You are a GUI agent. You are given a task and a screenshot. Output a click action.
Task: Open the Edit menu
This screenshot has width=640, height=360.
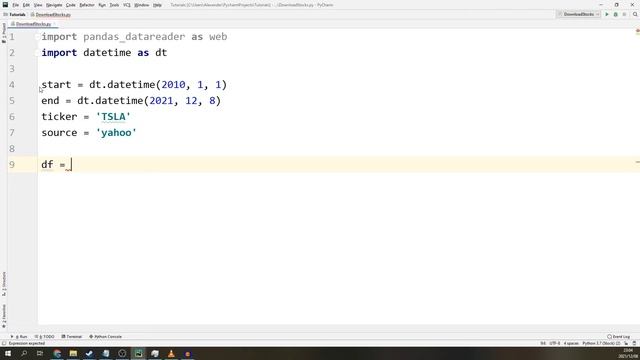[x=26, y=5]
